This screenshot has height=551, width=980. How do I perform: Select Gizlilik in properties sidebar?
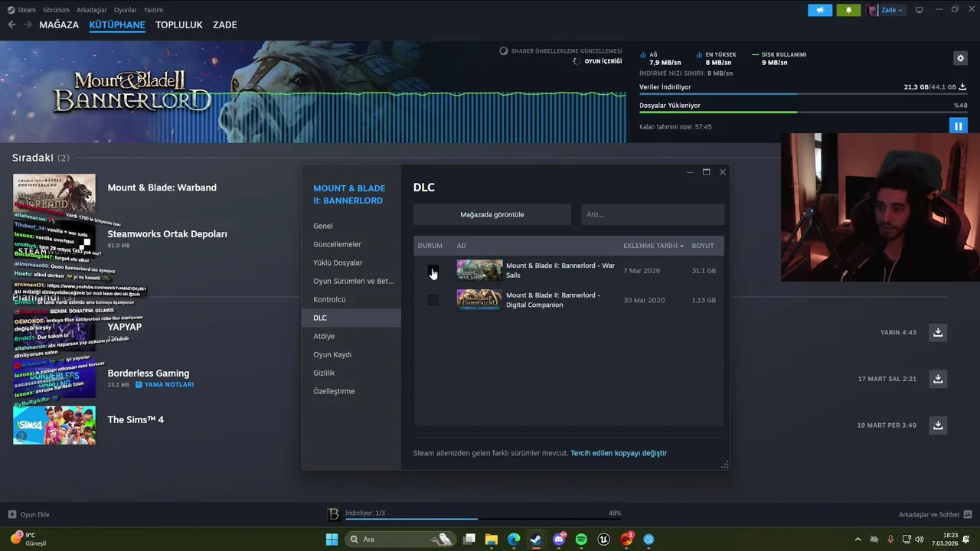point(351,373)
